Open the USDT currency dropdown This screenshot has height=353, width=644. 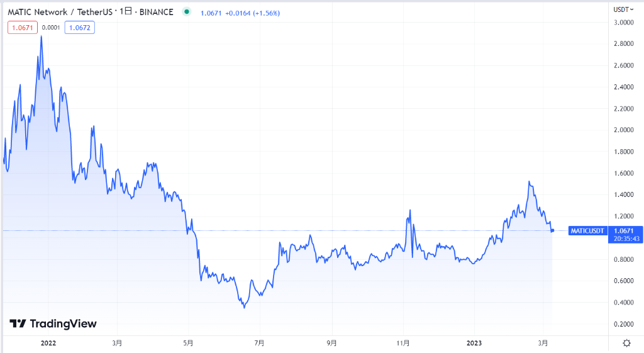623,9
